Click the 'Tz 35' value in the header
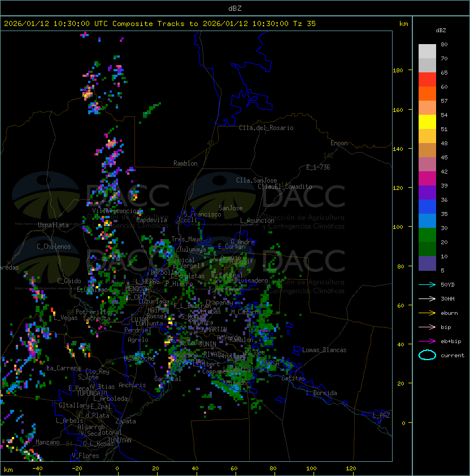This screenshot has height=476, width=470. click(304, 24)
